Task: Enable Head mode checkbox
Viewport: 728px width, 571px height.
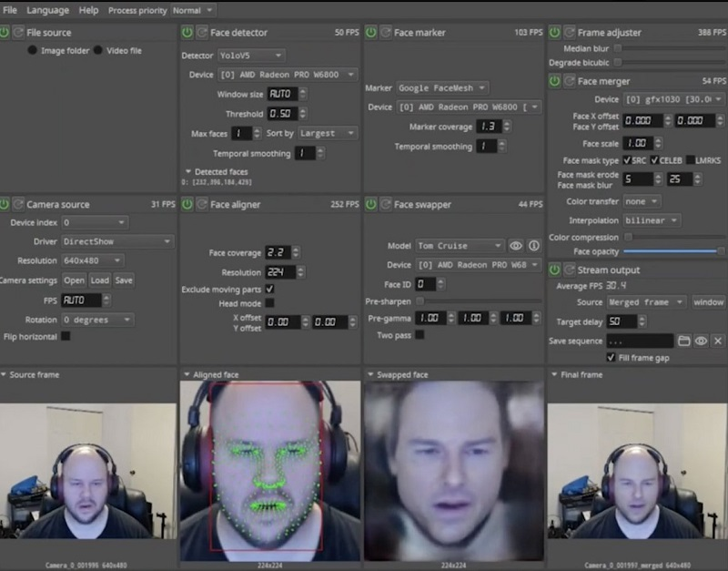Action: [x=269, y=303]
